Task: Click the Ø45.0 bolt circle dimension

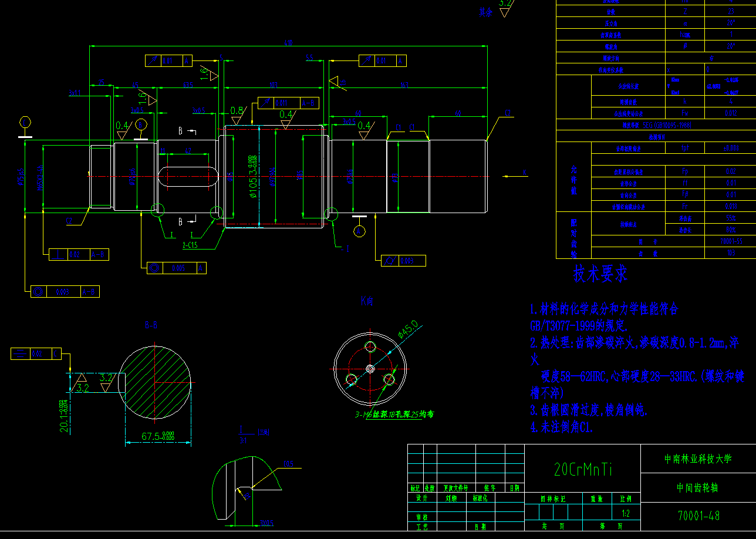Action: [x=407, y=330]
